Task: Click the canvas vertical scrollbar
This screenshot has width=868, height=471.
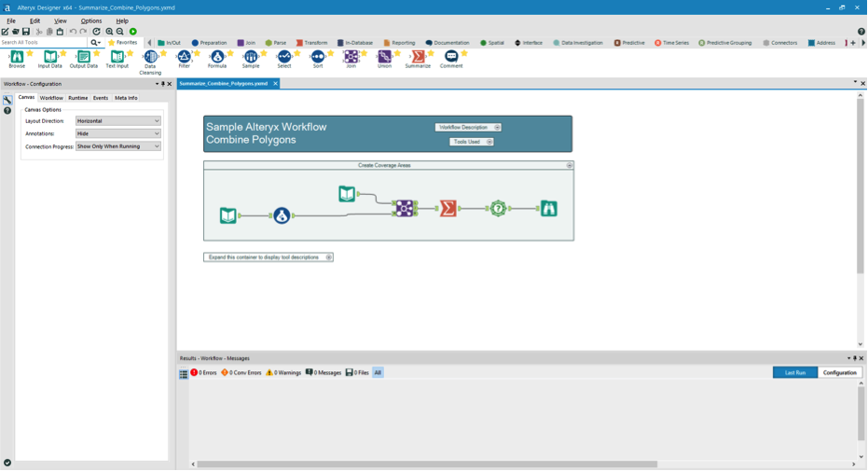Action: (861, 186)
